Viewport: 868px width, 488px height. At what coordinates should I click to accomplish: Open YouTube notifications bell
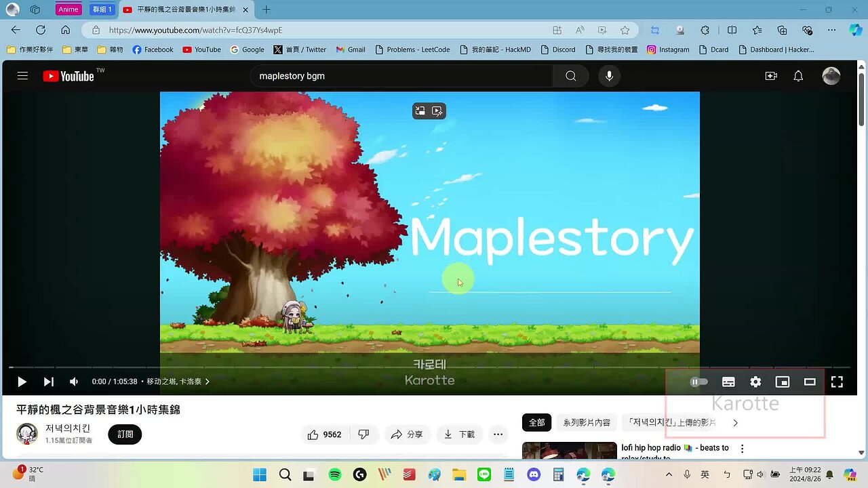798,76
